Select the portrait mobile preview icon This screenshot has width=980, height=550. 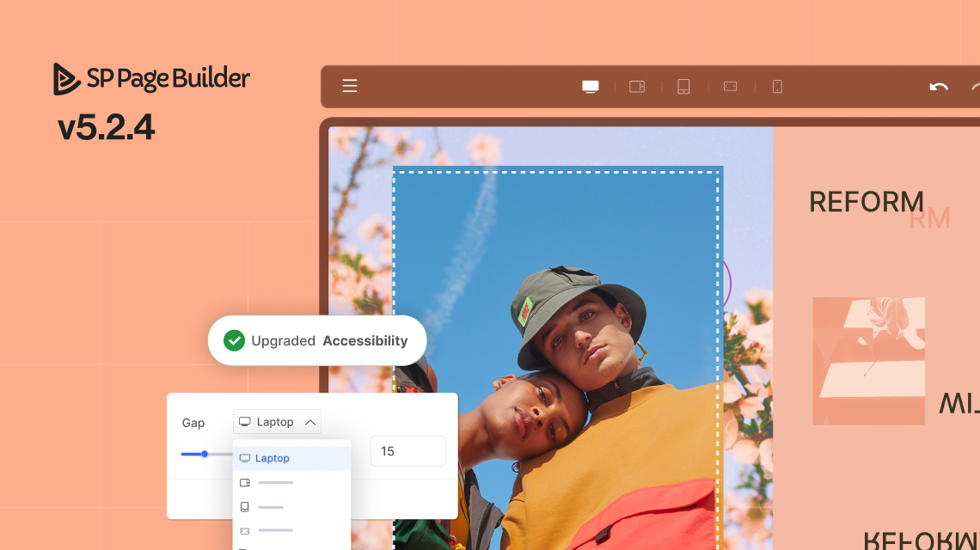777,86
